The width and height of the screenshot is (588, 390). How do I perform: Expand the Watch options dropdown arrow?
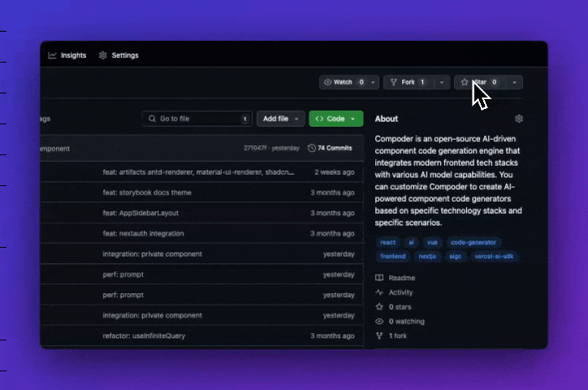tap(373, 83)
